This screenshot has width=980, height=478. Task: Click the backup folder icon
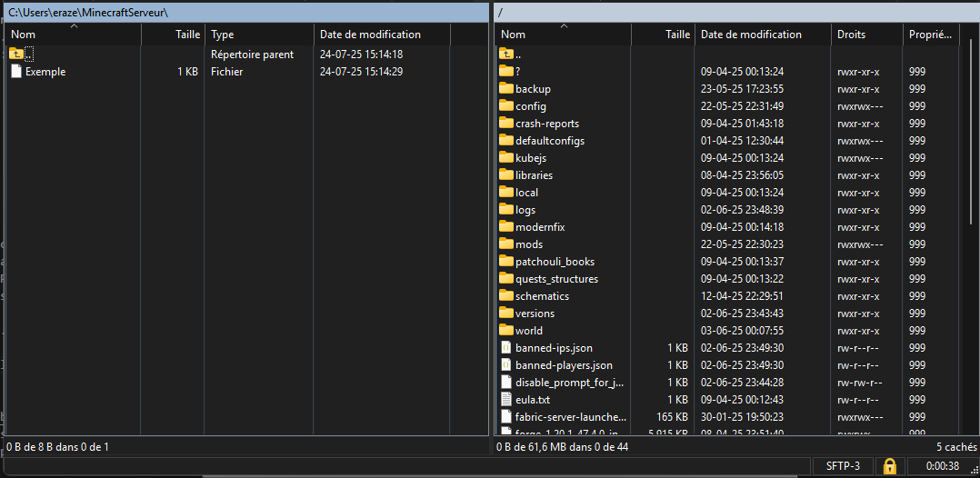(505, 89)
